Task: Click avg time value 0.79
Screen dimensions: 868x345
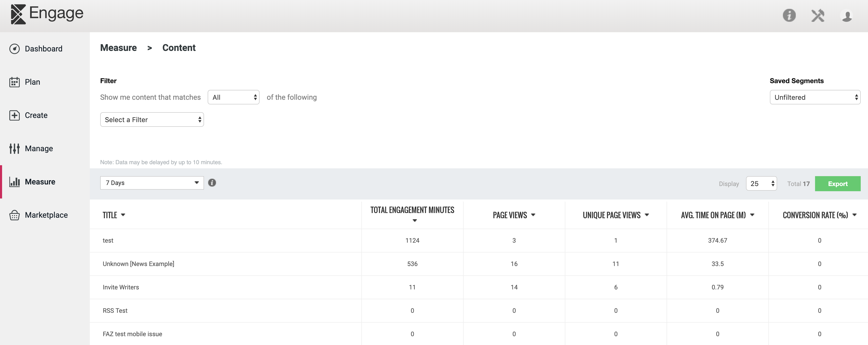Action: pyautogui.click(x=717, y=287)
